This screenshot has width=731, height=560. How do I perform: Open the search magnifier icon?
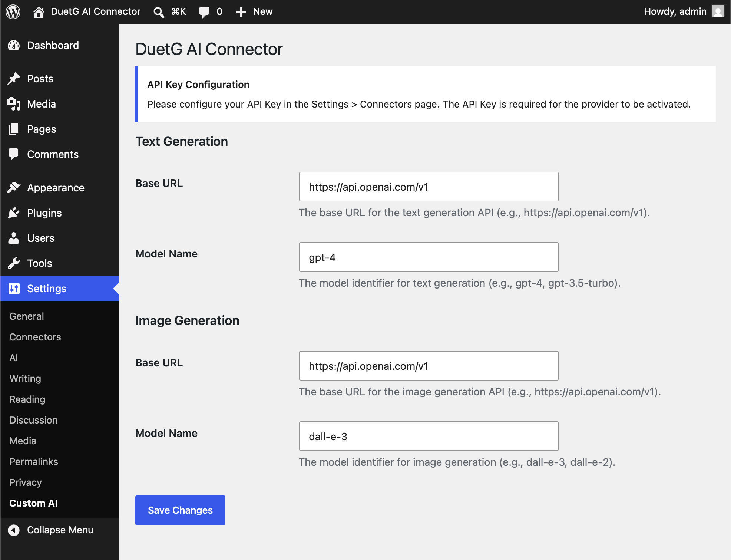click(x=159, y=12)
